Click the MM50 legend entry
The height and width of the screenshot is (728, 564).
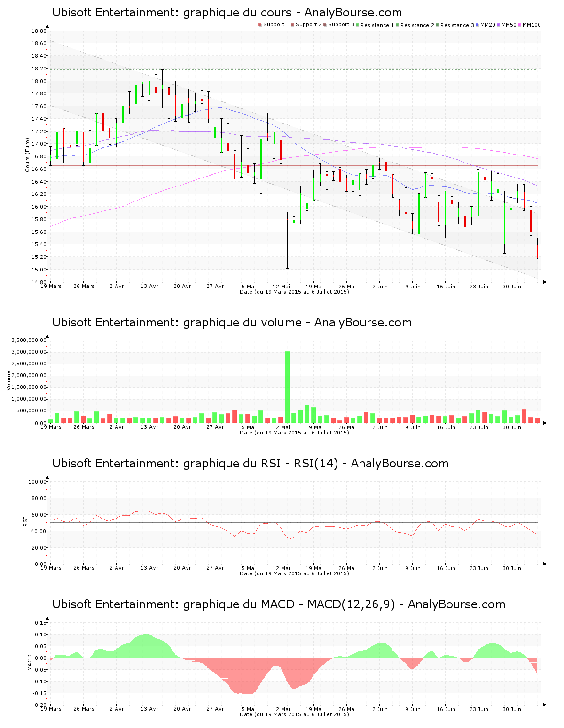point(507,25)
